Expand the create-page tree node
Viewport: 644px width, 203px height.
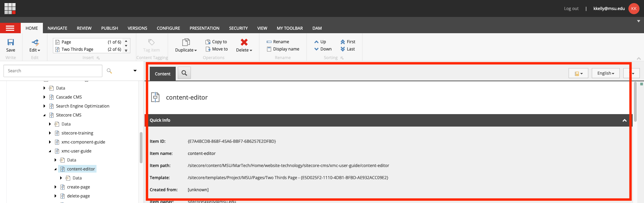click(55, 187)
